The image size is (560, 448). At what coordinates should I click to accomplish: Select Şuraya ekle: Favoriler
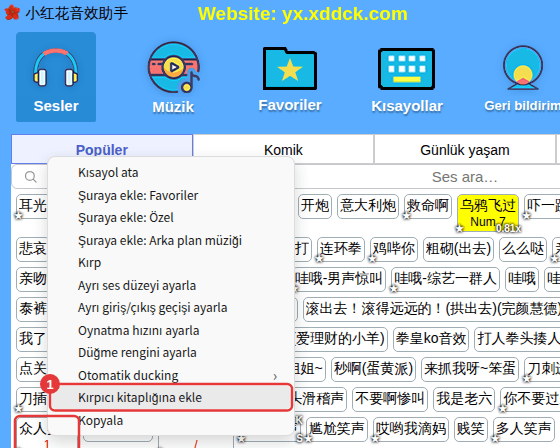(171, 195)
